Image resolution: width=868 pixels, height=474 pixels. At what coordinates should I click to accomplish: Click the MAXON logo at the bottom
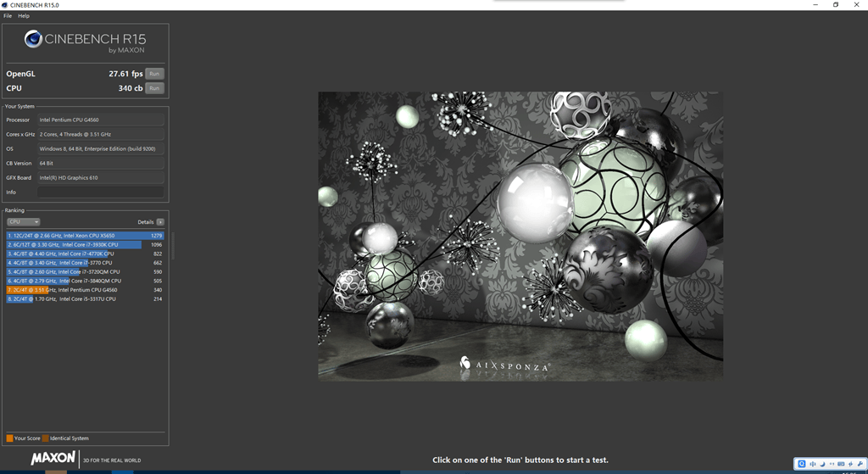point(53,458)
